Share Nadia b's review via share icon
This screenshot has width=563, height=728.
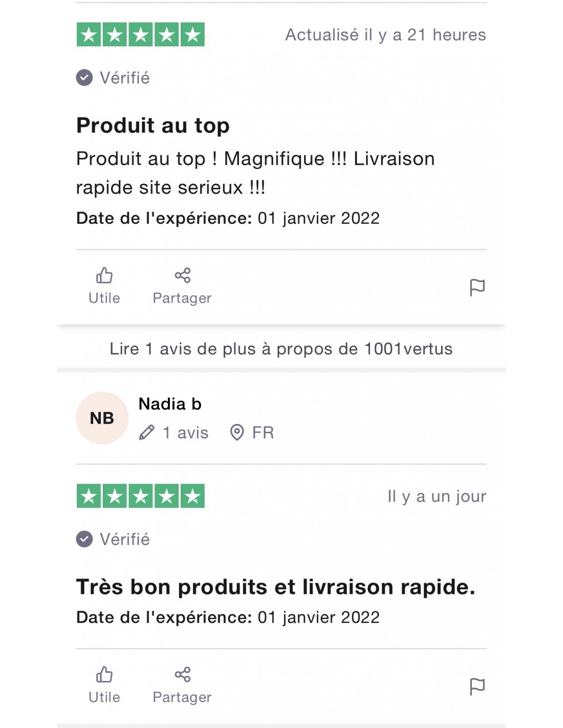pos(182,674)
